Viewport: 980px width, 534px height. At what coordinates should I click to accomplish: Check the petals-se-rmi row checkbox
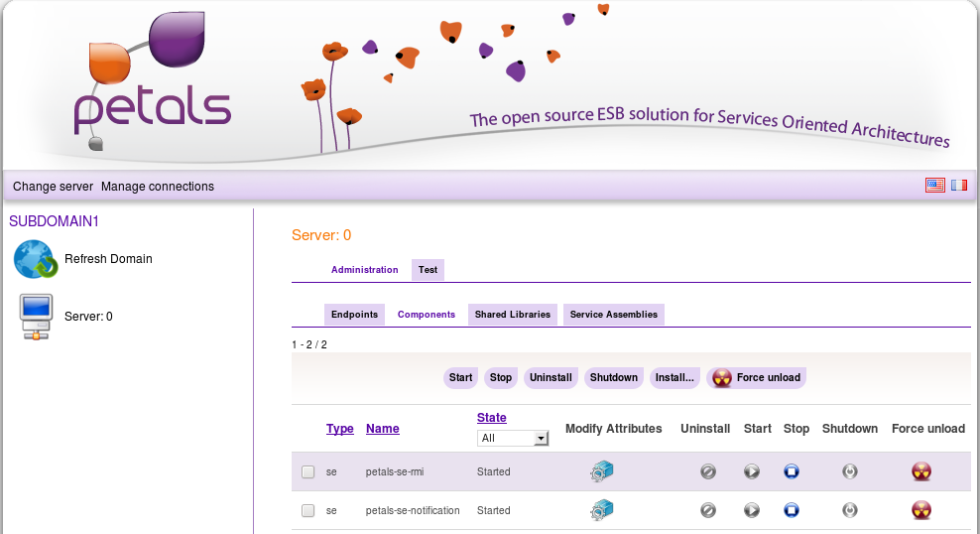[x=308, y=472]
